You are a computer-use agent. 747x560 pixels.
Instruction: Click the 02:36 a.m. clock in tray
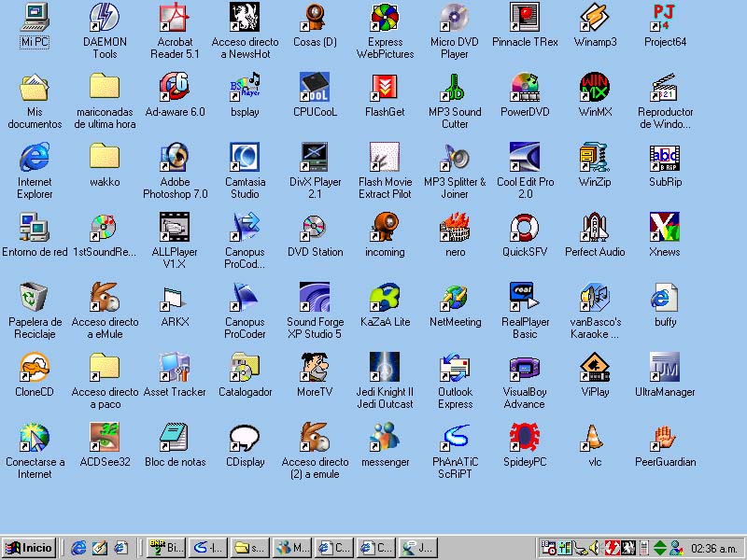pos(713,548)
